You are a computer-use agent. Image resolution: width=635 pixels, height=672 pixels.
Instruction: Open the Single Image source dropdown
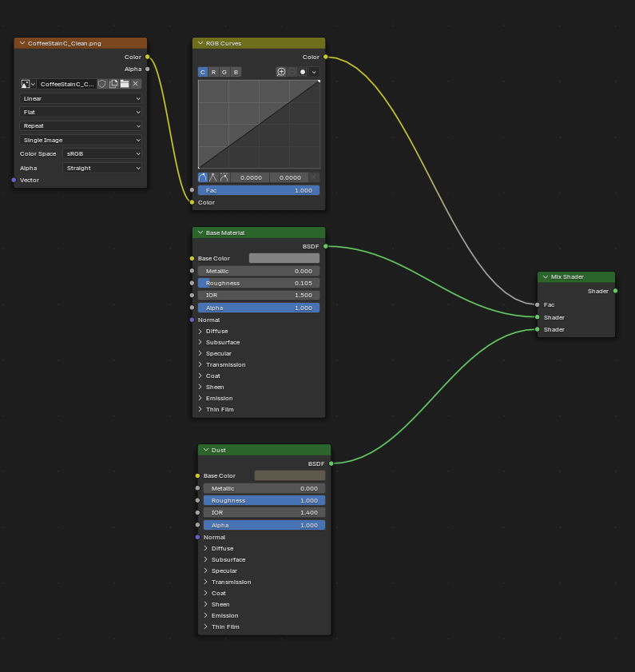click(81, 140)
